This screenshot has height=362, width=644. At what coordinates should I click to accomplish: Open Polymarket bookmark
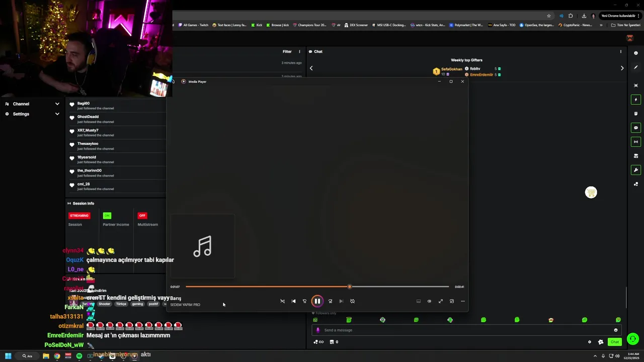click(x=466, y=25)
